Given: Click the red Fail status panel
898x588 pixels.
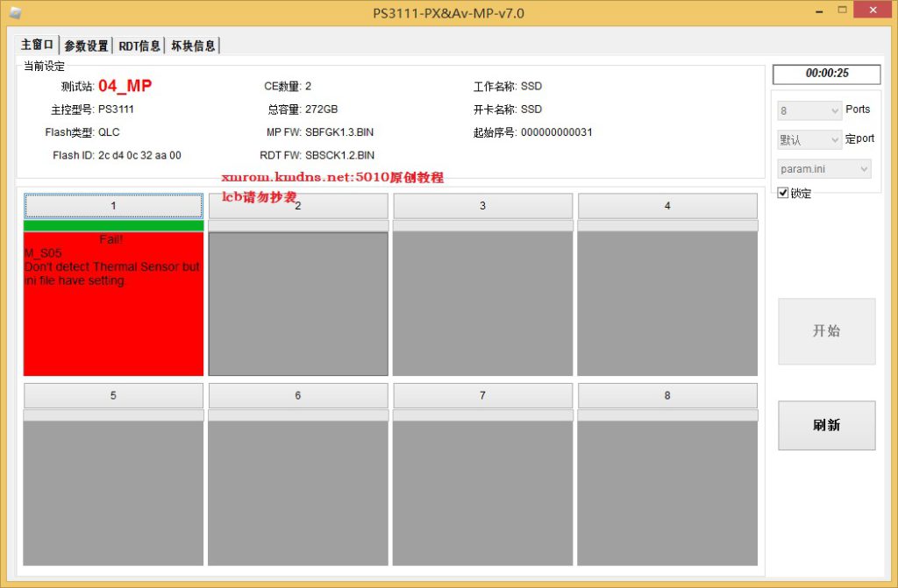Looking at the screenshot, I should [x=113, y=324].
